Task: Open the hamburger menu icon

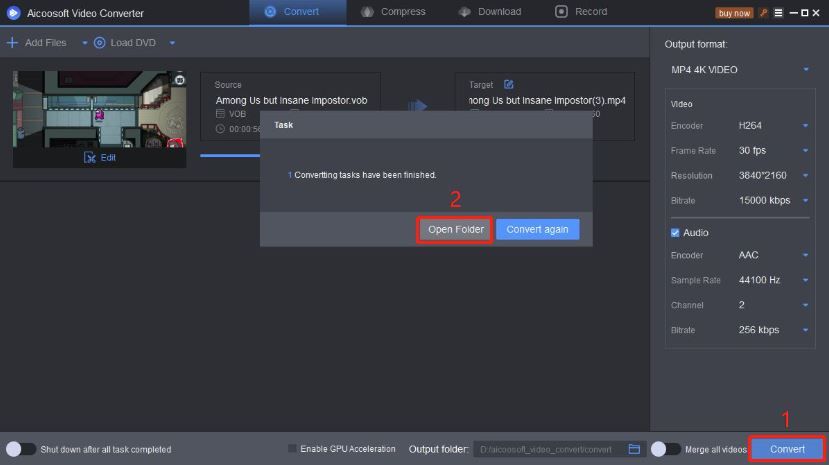Action: 778,13
